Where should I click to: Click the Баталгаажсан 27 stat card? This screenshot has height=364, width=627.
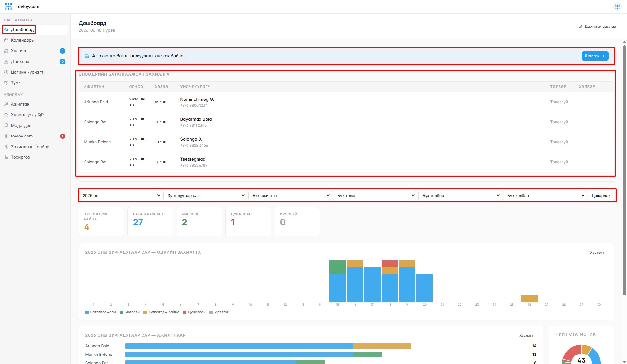(150, 221)
